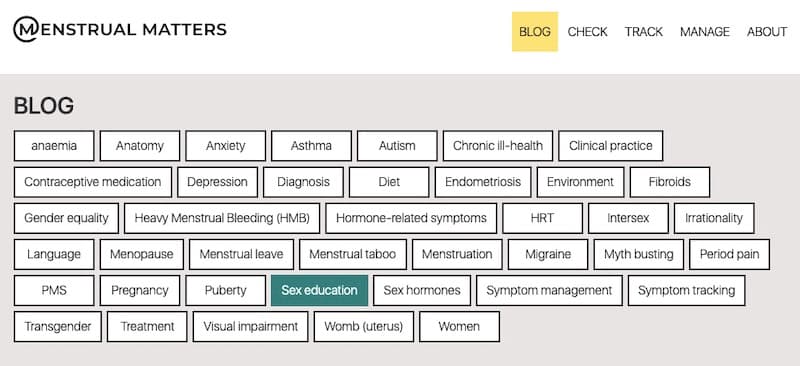
Task: Select the Sex education tag
Action: pyautogui.click(x=319, y=290)
